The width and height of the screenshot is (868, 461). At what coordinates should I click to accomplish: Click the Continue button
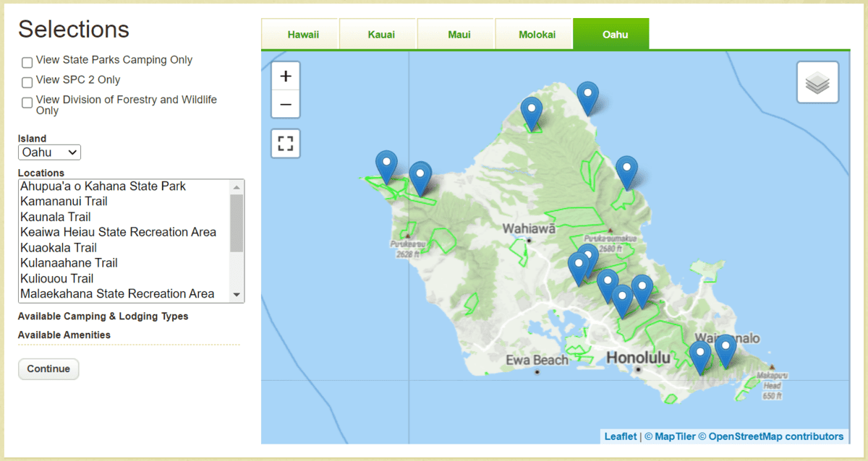click(x=48, y=369)
